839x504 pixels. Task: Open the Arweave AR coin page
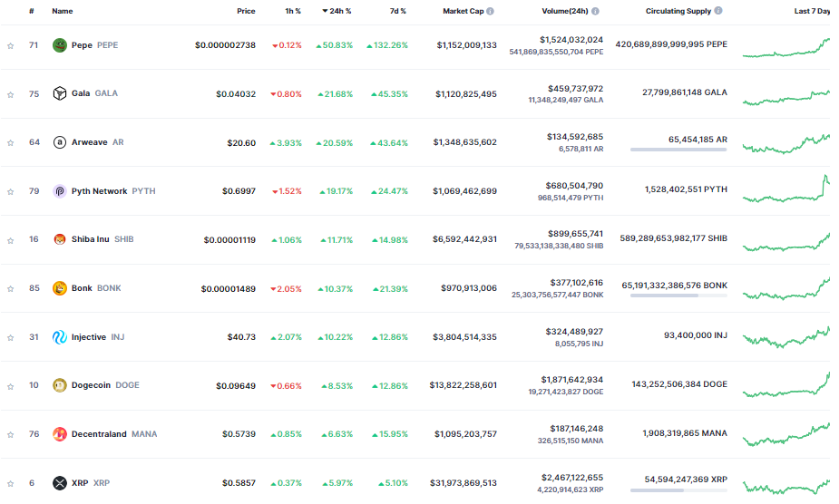coord(97,142)
